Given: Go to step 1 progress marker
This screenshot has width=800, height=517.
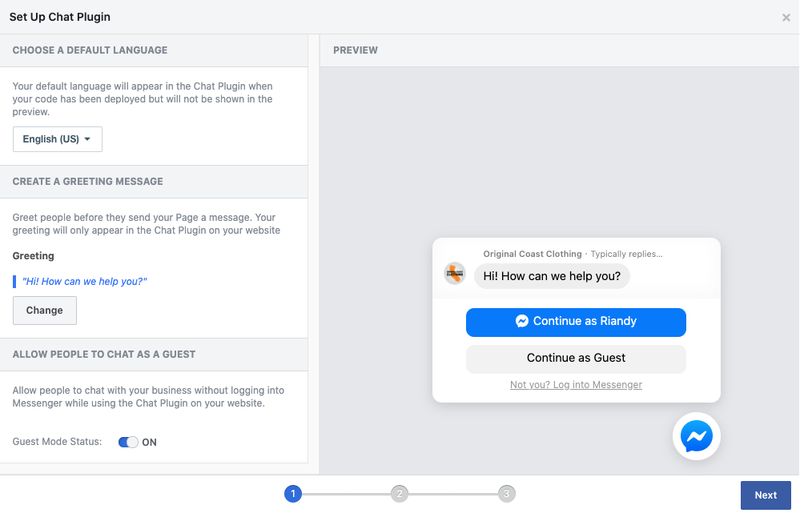Looking at the screenshot, I should [293, 494].
